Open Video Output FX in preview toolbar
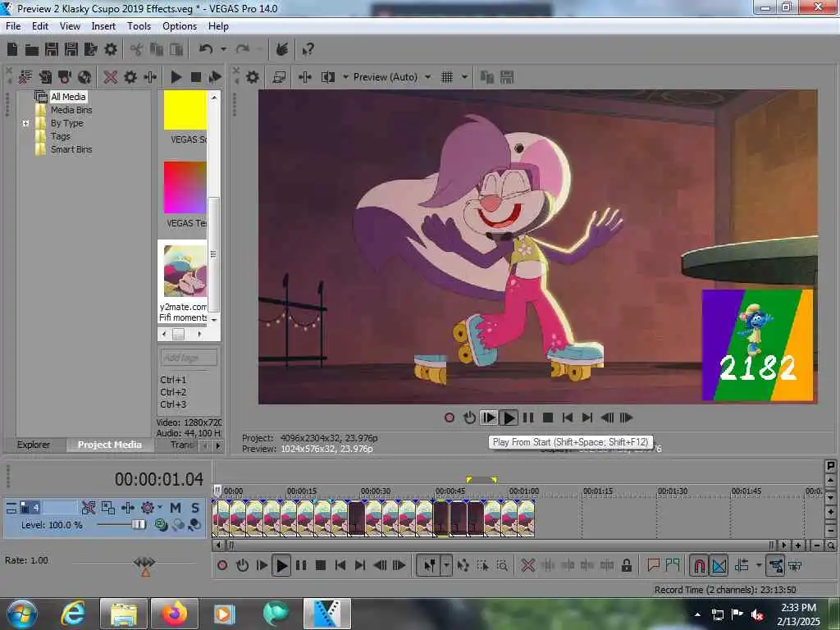Screen dimensions: 840x630 click(305, 78)
